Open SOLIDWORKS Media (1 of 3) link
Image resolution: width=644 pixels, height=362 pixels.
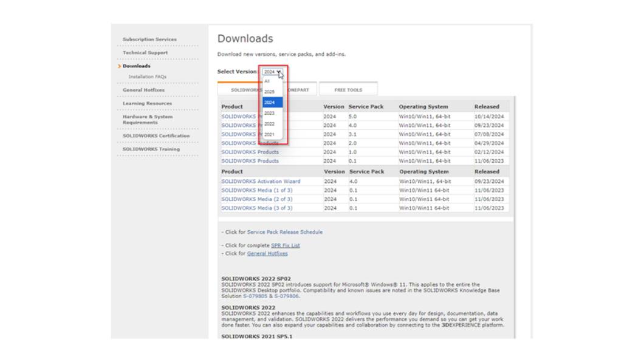click(x=257, y=191)
